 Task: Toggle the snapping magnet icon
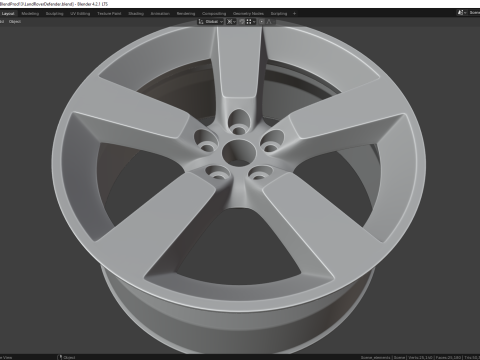(x=242, y=22)
